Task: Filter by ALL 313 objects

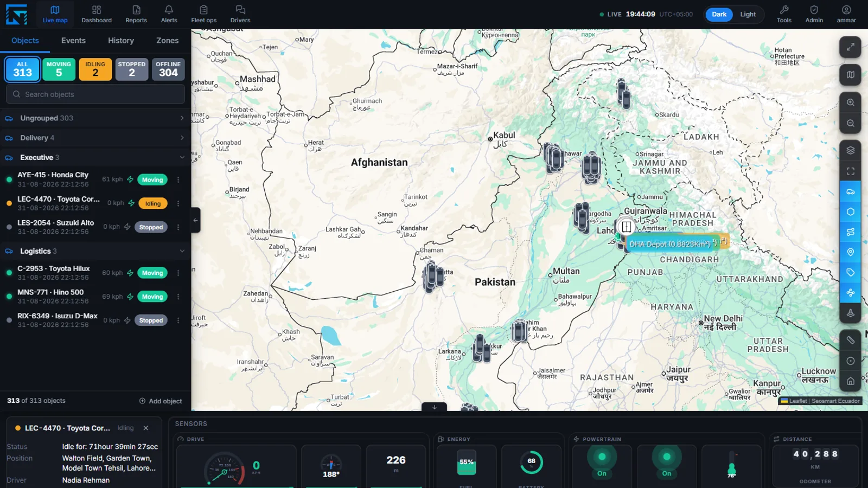Action: click(22, 69)
